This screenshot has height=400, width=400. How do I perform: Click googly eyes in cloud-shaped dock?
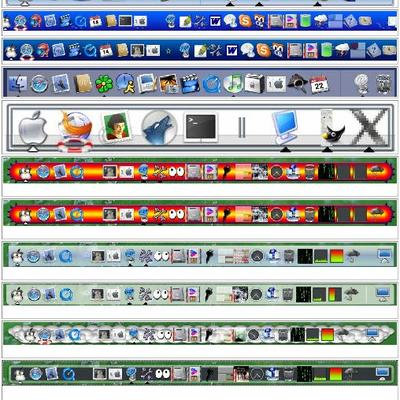point(164,334)
